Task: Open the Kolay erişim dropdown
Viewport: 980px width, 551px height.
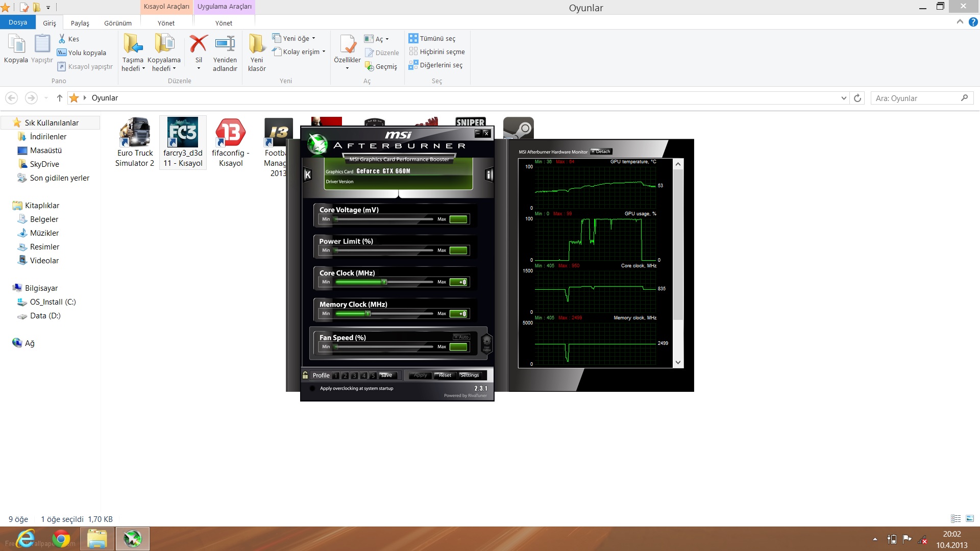Action: click(299, 52)
